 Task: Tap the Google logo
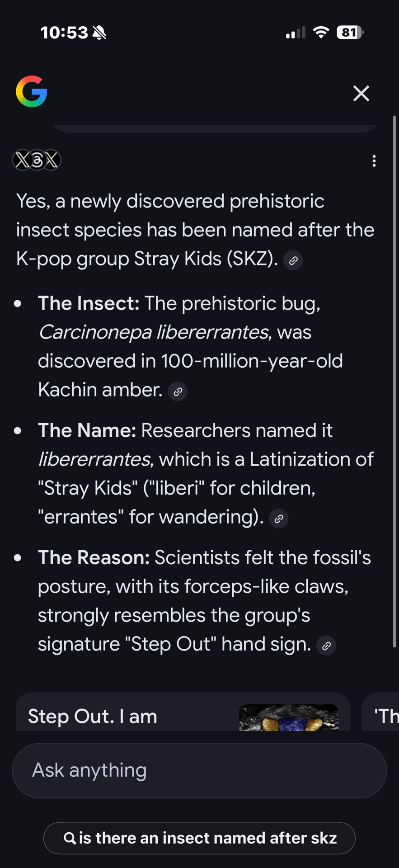coord(32,92)
